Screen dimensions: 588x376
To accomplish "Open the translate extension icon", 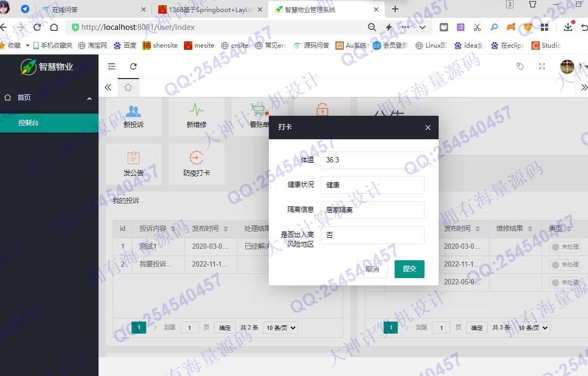I will click(x=461, y=27).
